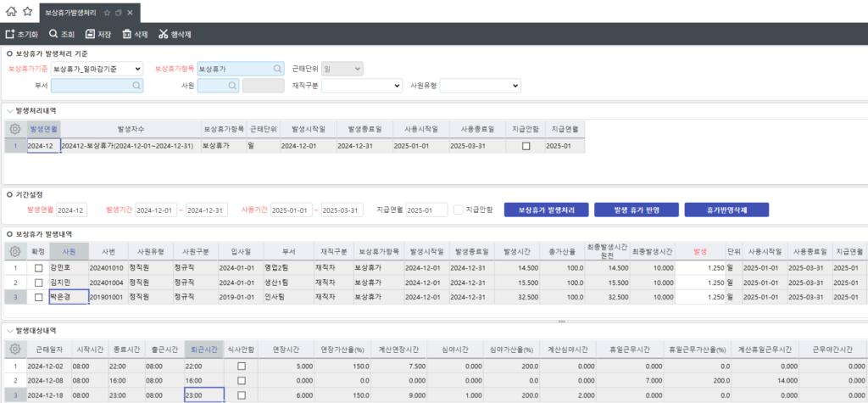Click 계산휴일근무시간 value 14.000

click(765, 380)
